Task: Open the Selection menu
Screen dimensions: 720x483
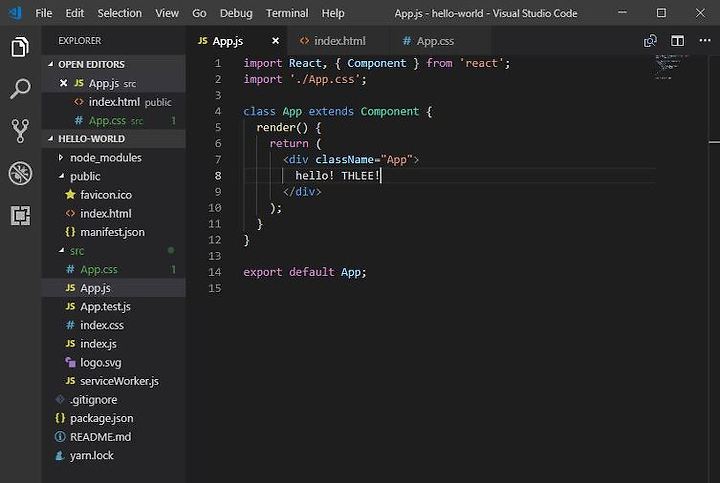Action: (x=119, y=13)
